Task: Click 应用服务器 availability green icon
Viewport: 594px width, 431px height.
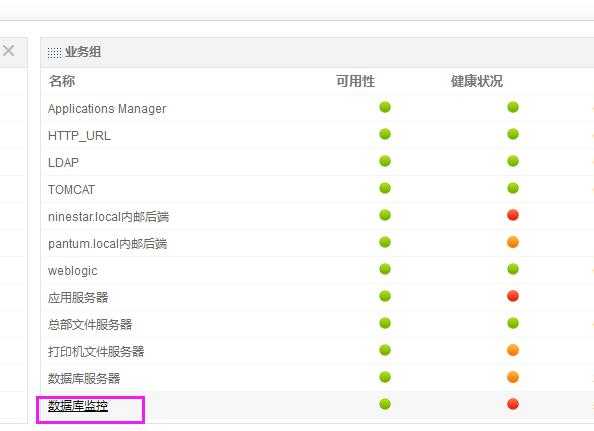Action: point(385,296)
